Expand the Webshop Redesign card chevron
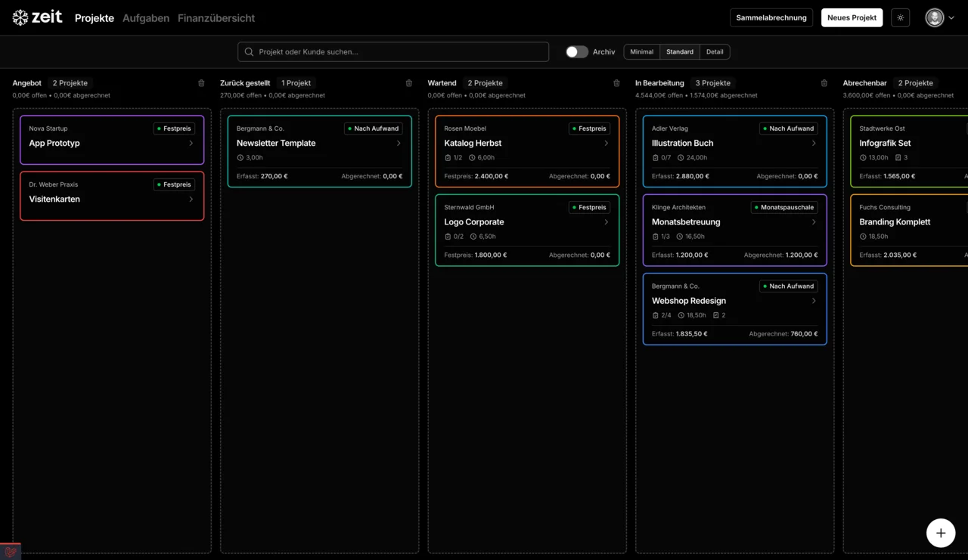 tap(814, 301)
